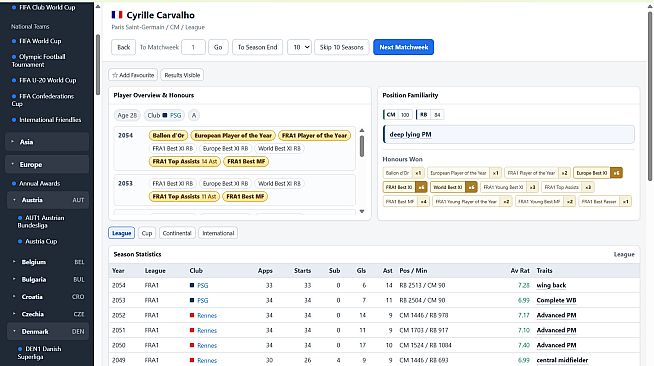This screenshot has height=366, width=654.
Task: Click the Complete WB trait link
Action: pyautogui.click(x=556, y=301)
